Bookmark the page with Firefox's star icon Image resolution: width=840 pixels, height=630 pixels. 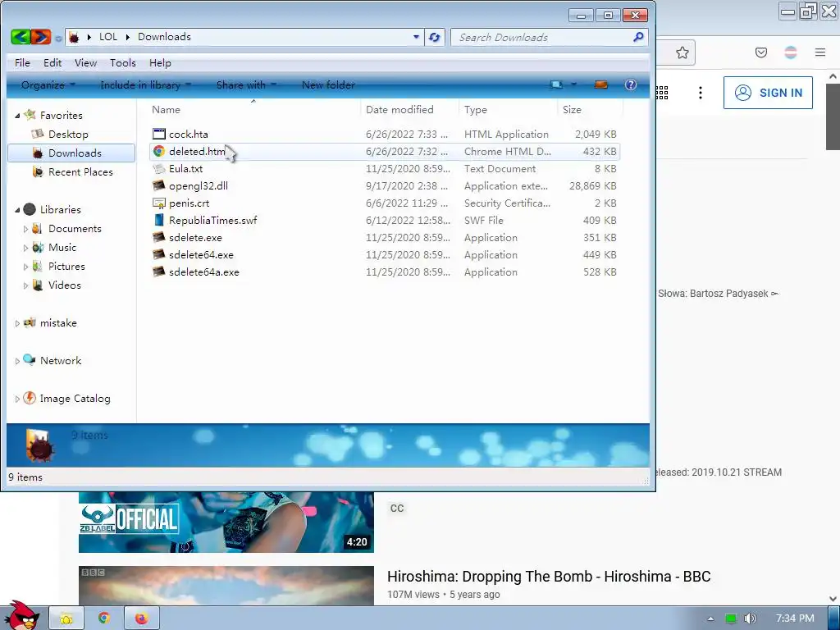tap(682, 52)
